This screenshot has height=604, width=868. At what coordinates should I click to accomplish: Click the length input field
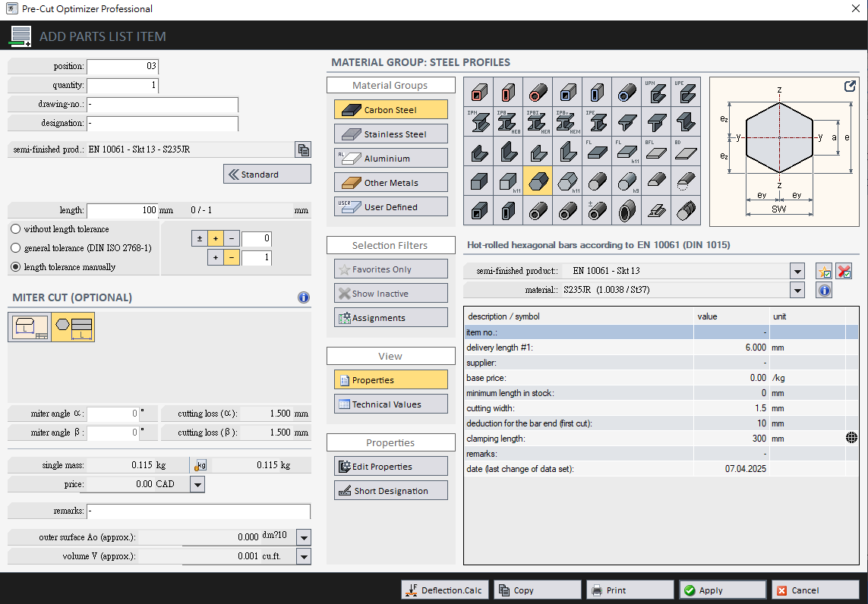122,210
